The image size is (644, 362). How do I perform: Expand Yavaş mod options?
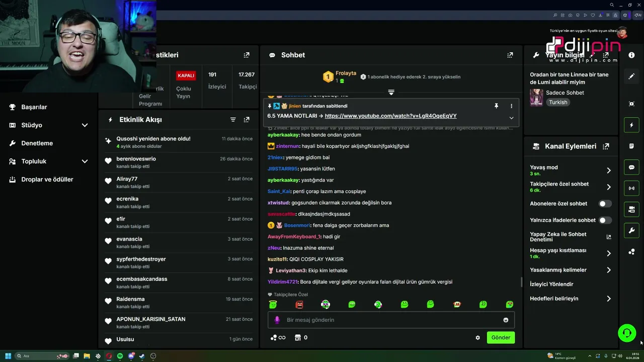coord(608,170)
